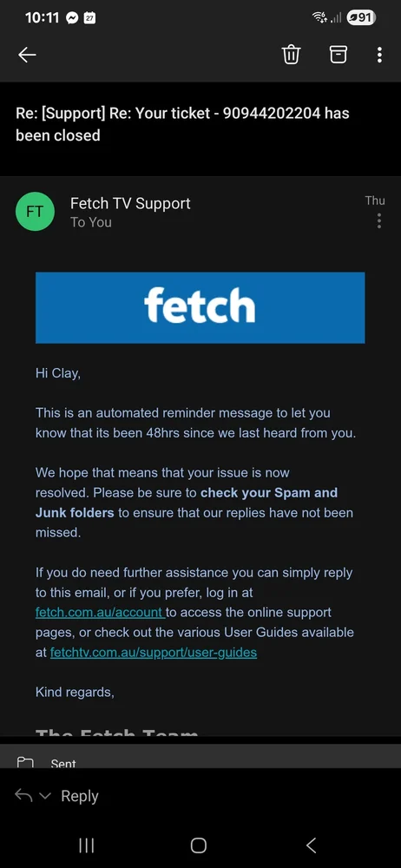Open top bar three-dot overflow menu

click(x=379, y=54)
